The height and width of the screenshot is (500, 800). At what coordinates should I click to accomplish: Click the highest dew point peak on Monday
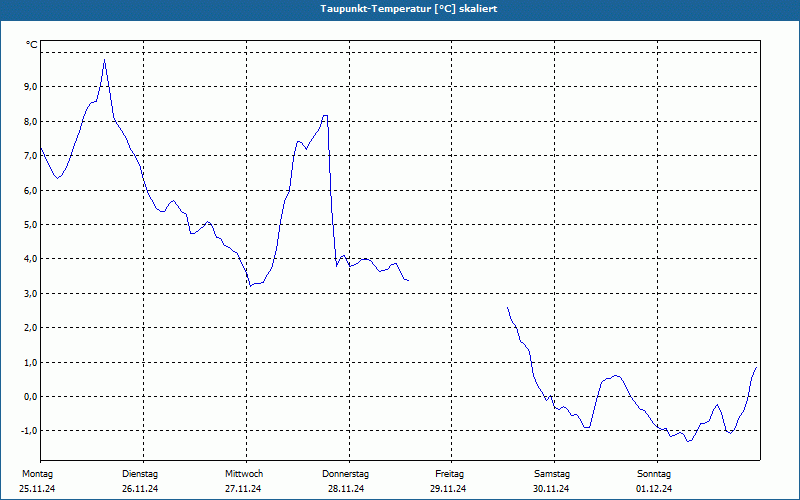pos(105,60)
